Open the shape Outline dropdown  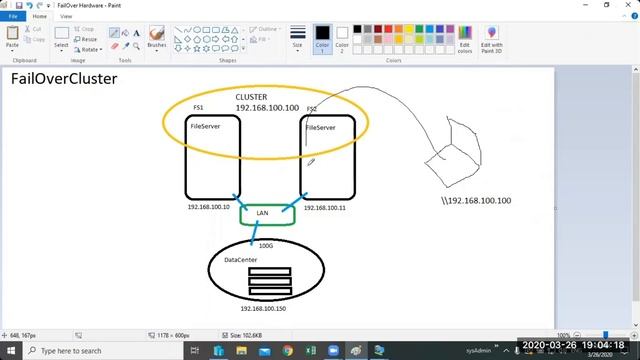pyautogui.click(x=265, y=29)
